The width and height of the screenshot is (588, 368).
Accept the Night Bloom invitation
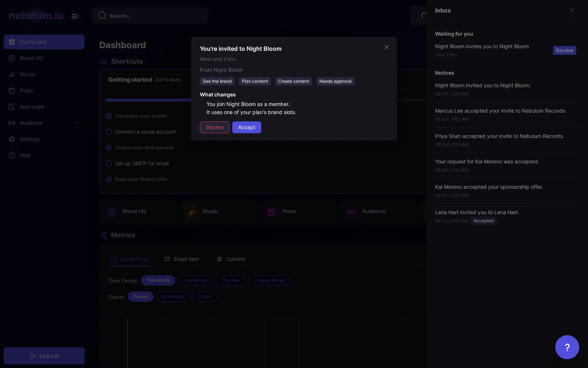[x=247, y=127]
